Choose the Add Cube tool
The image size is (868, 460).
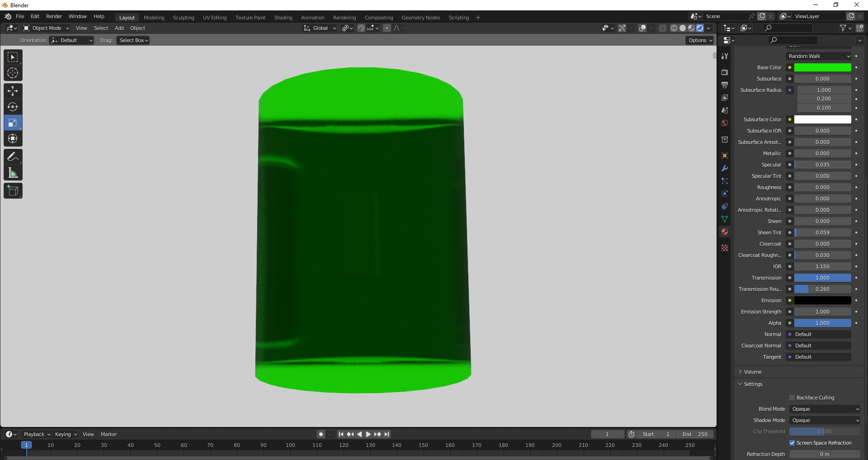click(13, 191)
